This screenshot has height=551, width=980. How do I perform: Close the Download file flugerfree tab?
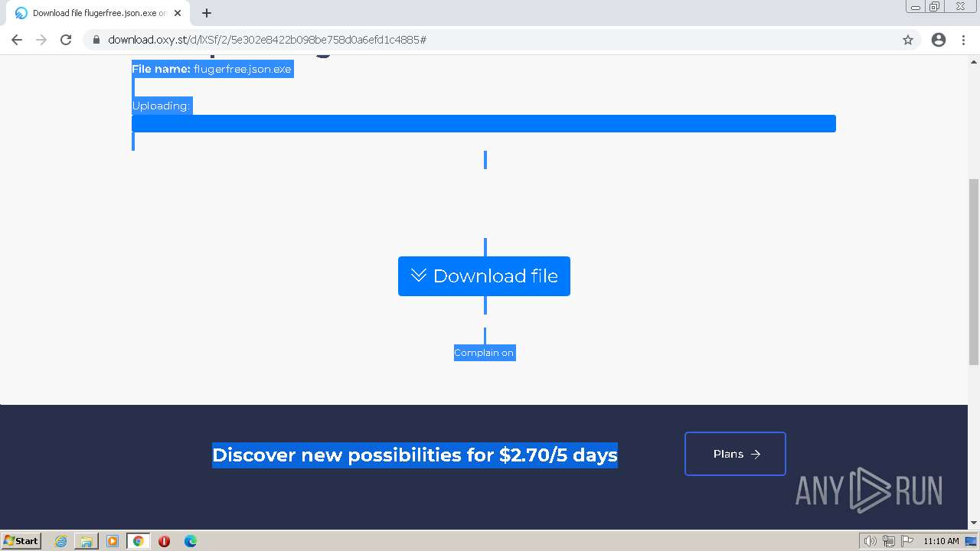(178, 13)
